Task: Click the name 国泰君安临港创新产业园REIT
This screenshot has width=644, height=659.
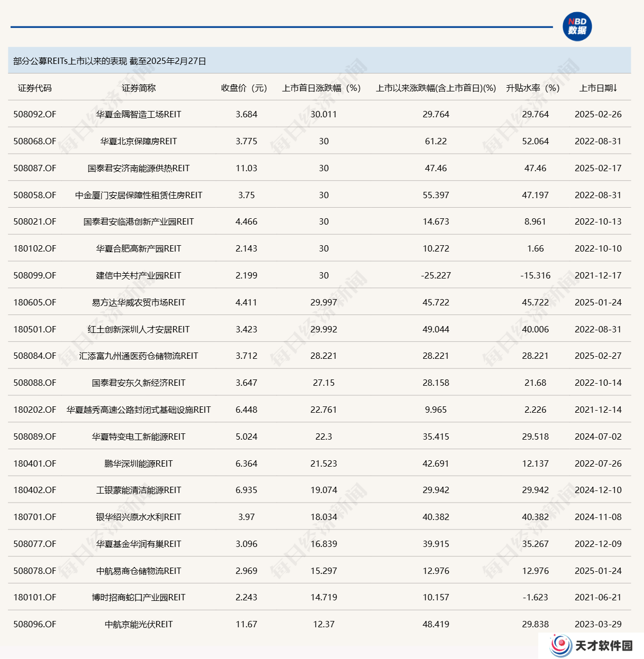Action: [139, 222]
